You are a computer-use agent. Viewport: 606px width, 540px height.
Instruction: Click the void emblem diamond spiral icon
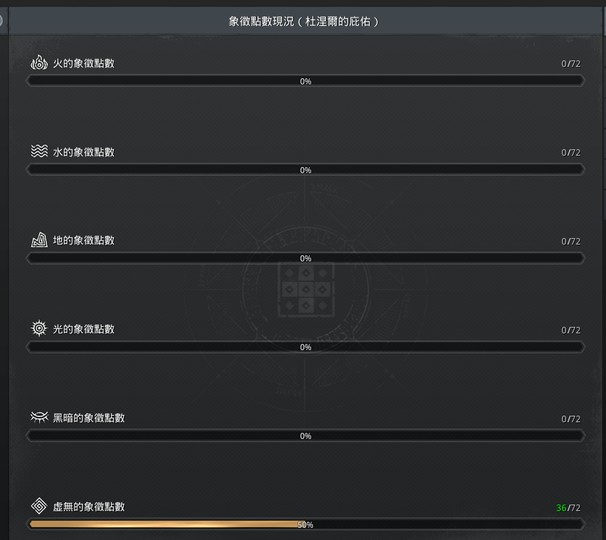(39, 506)
